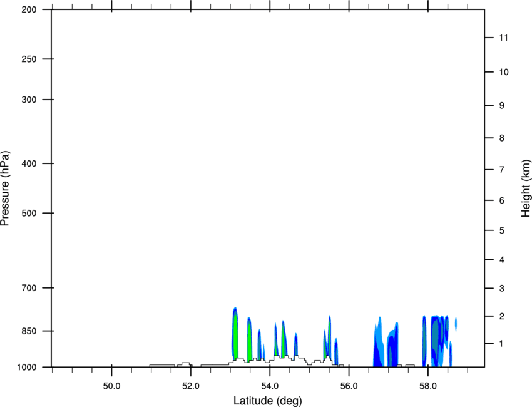Select the 56.0 latitude tick label
Viewport: 532px width, 407px height.
coord(349,386)
